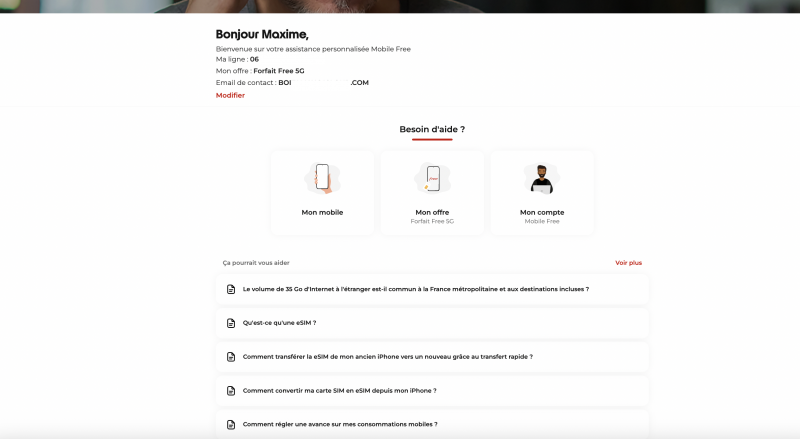Click document icon beside convertir carte SIM question
800x439 pixels.
point(231,391)
